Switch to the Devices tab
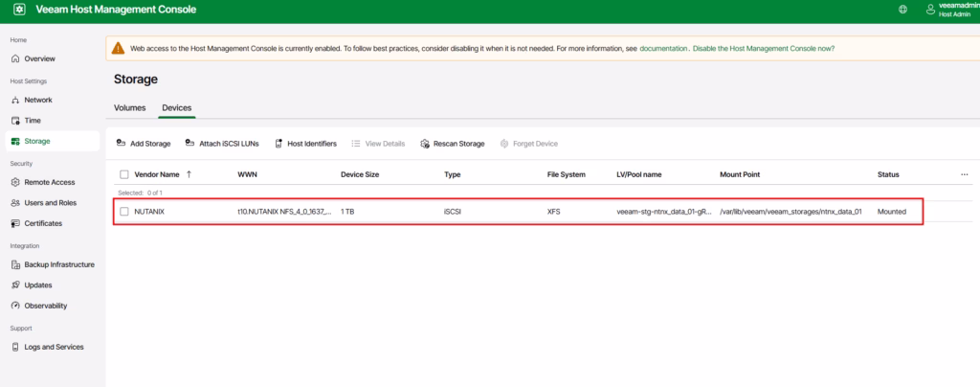Screen dimensions: 980x387 click(177, 108)
